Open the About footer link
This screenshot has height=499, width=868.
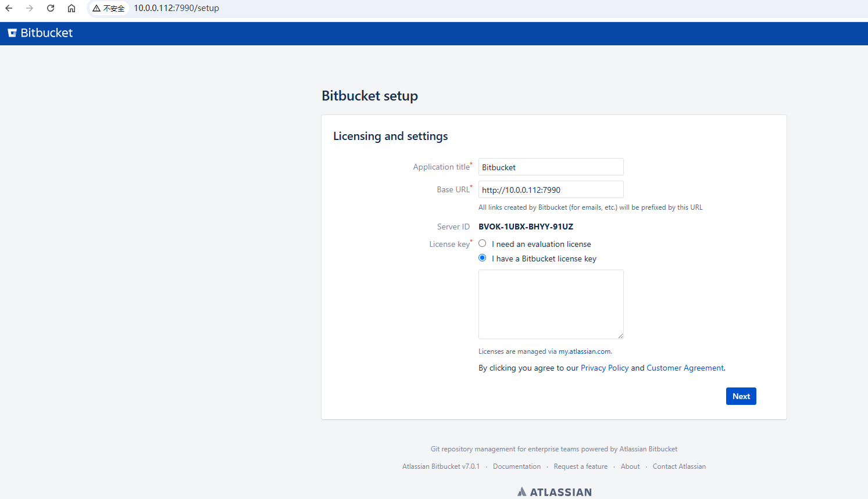tap(630, 466)
